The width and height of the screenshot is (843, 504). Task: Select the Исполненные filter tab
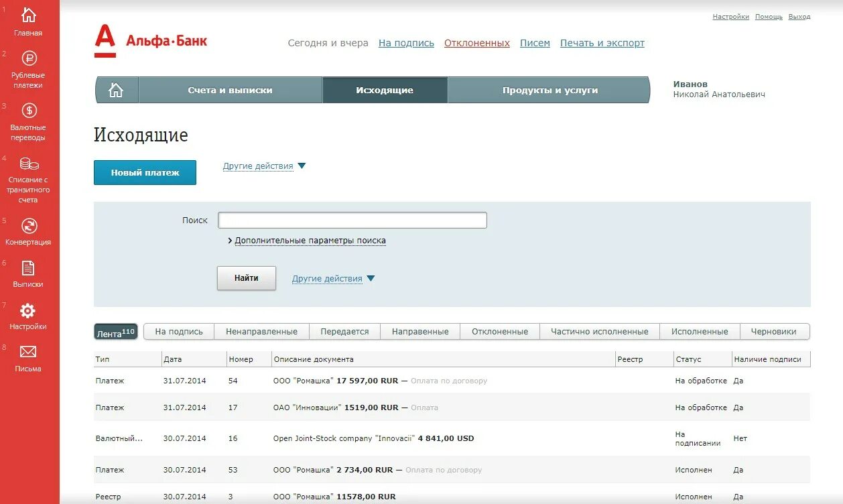tap(700, 332)
